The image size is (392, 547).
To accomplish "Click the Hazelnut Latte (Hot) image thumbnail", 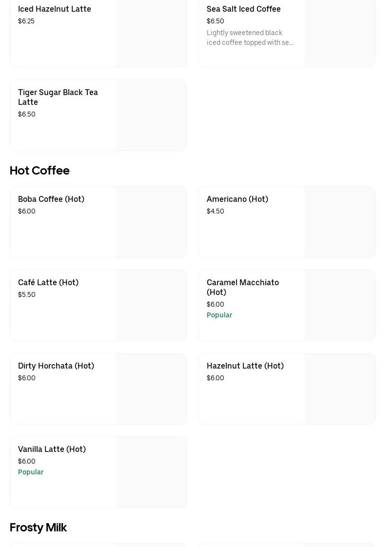I will tap(339, 389).
